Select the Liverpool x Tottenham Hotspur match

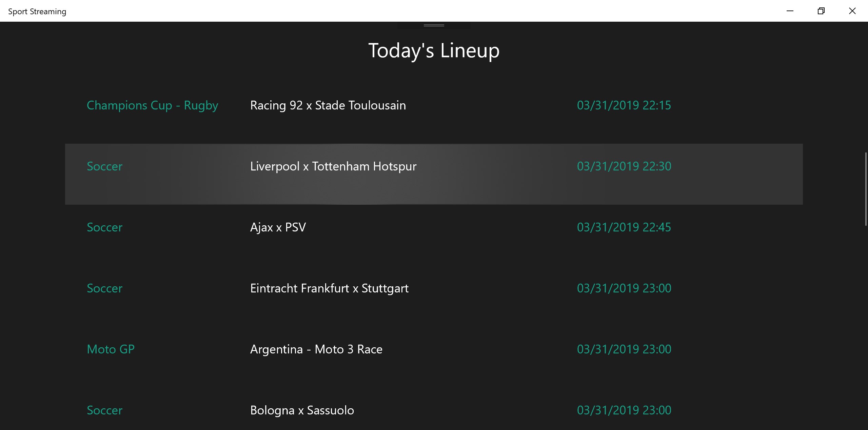pos(333,166)
